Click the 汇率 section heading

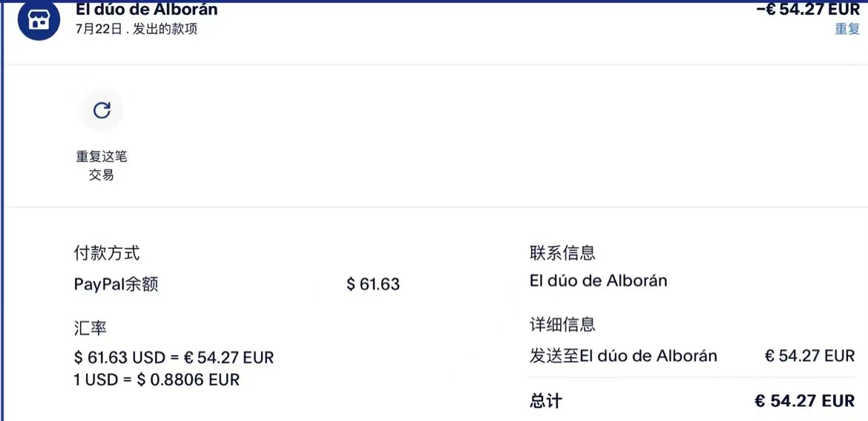point(91,327)
